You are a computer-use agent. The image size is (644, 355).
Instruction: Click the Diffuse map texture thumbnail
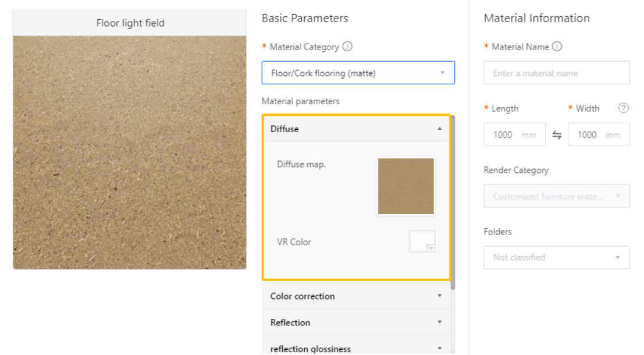406,186
